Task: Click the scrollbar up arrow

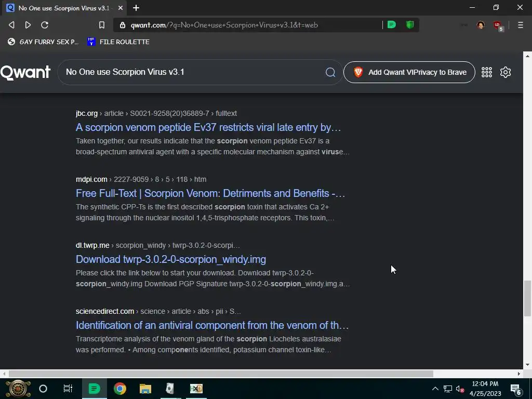Action: tap(527, 56)
